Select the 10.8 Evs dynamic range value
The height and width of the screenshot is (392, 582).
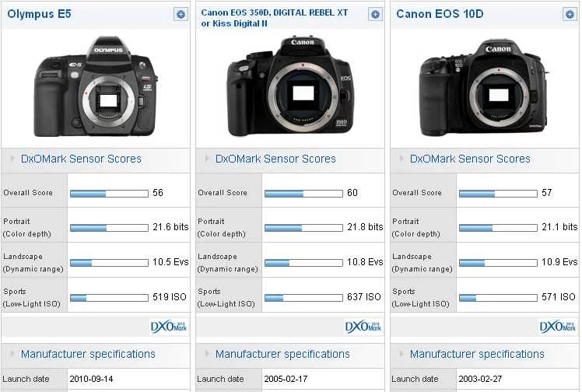pos(365,262)
